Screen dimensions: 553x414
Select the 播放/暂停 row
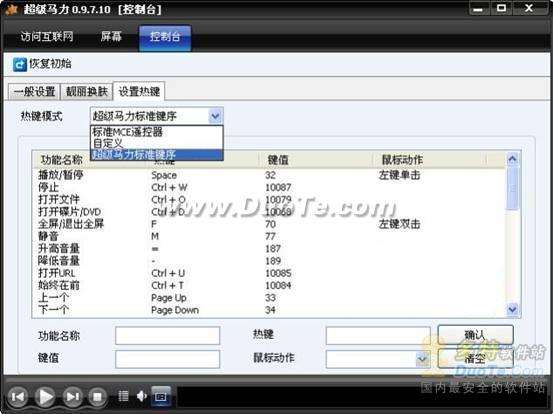coord(269,175)
